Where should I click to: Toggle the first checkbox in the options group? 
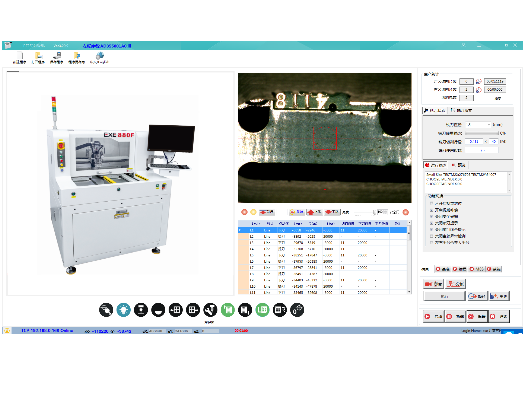pyautogui.click(x=432, y=203)
